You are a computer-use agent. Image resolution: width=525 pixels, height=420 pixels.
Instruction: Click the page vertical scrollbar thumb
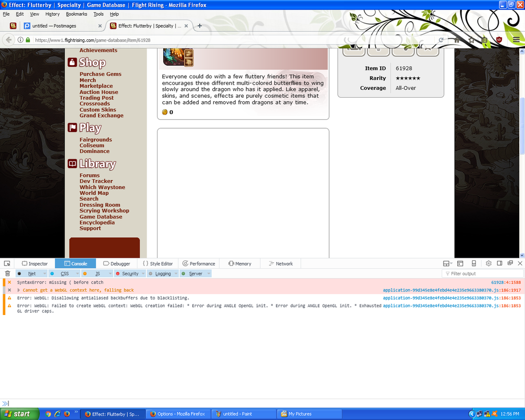coord(522,125)
